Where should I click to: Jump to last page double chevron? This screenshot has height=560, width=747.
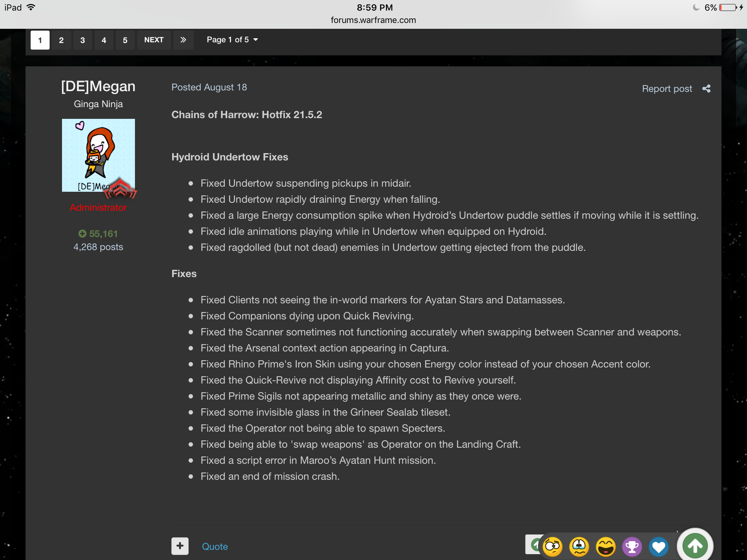(183, 40)
